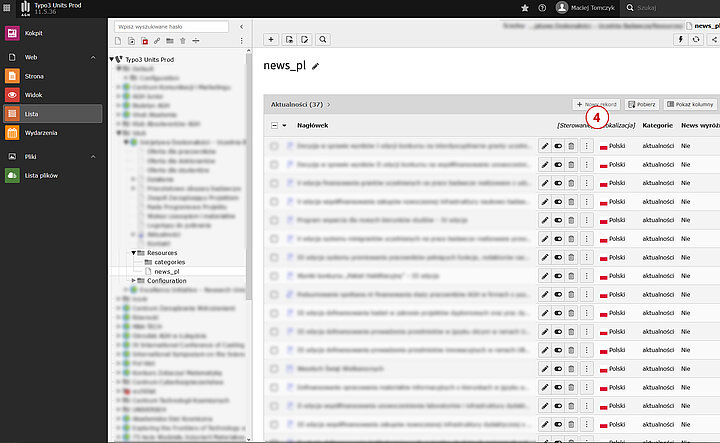Open the Kokpit dashboard module
This screenshot has width=720, height=443.
pyautogui.click(x=33, y=33)
